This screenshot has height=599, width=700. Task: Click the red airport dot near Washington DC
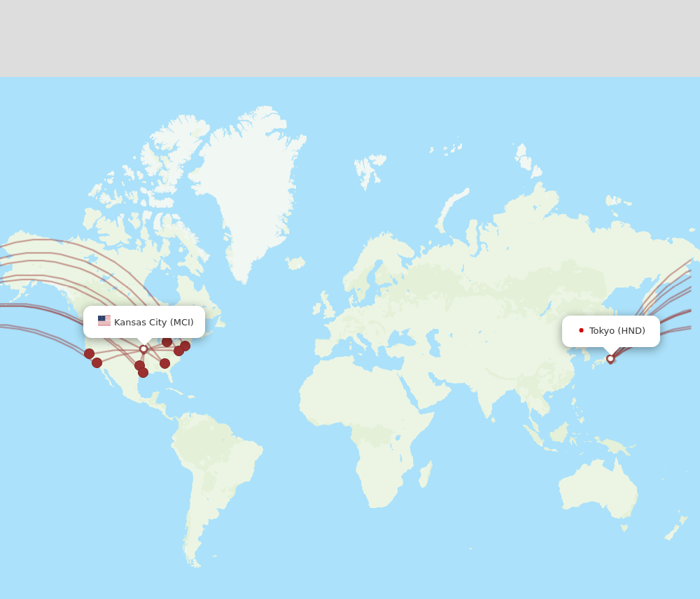(178, 351)
